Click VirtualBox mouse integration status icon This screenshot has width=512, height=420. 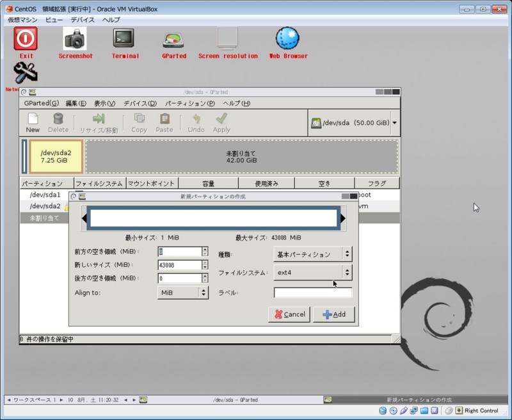click(x=449, y=410)
